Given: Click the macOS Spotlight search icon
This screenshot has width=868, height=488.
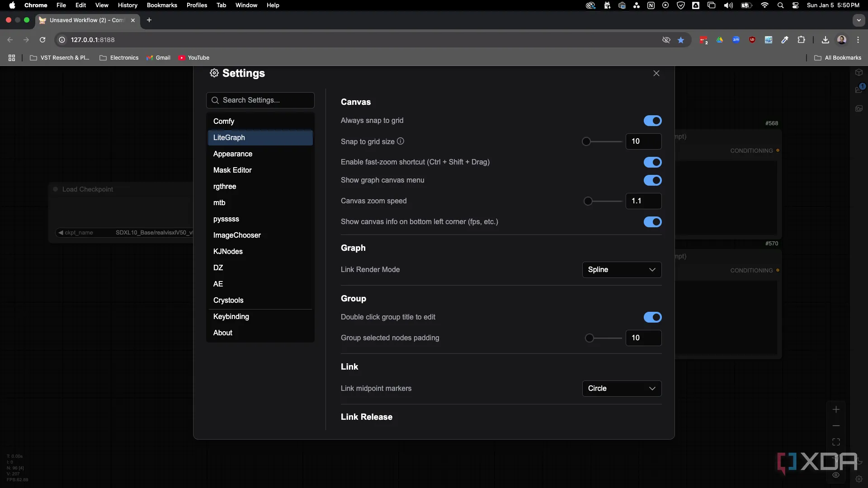Looking at the screenshot, I should [x=780, y=5].
